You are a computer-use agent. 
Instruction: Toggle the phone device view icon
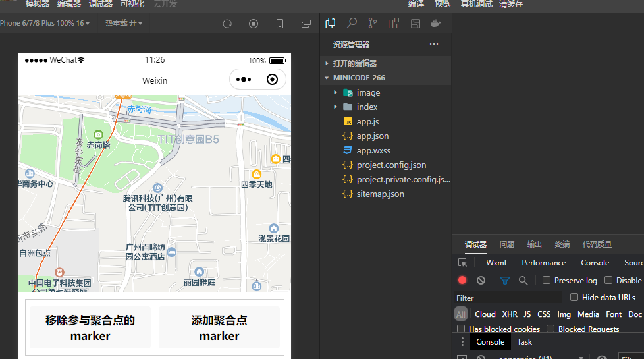[280, 24]
